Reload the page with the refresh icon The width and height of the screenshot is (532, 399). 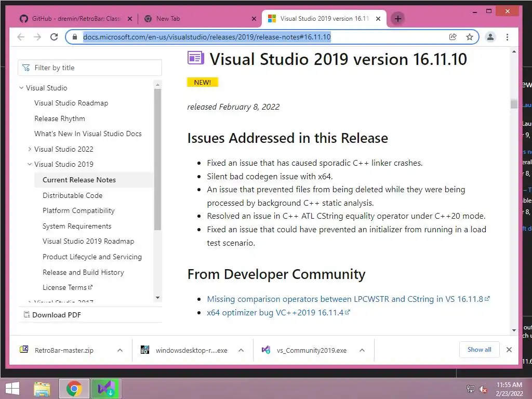tap(54, 37)
